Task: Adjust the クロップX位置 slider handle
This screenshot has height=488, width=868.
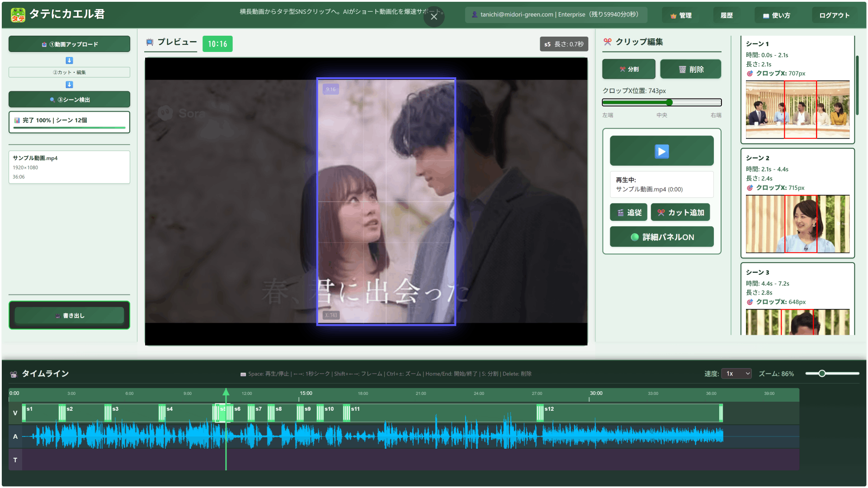Action: tap(669, 103)
